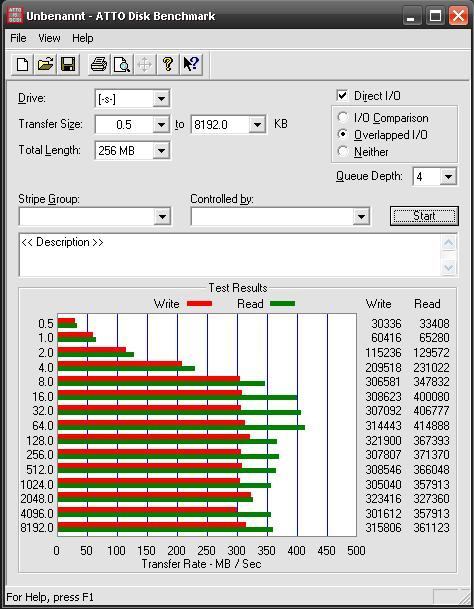Screen dimensions: 474x609
Task: Click the green Read legend swatch
Action: tap(282, 303)
